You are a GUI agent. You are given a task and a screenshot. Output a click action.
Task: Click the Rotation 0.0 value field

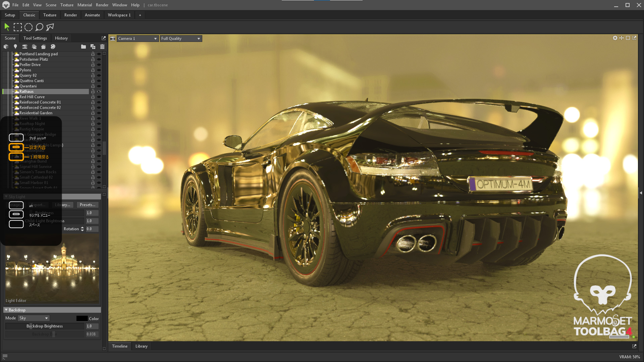(92, 229)
